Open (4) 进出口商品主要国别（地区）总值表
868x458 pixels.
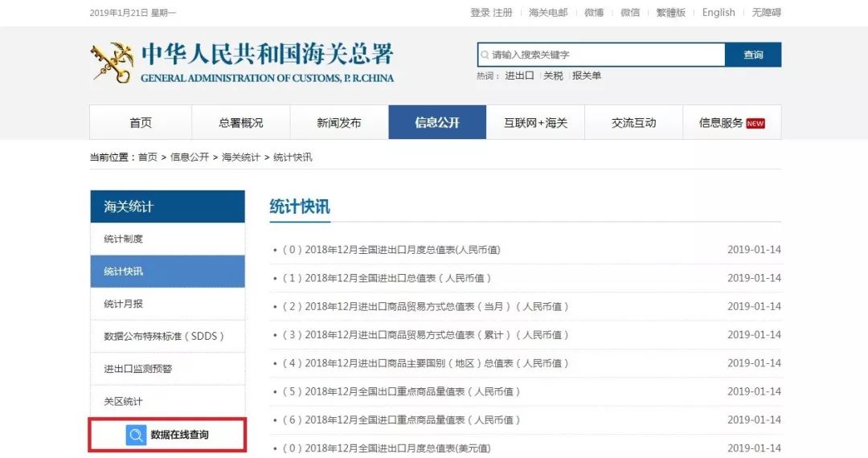pyautogui.click(x=426, y=363)
